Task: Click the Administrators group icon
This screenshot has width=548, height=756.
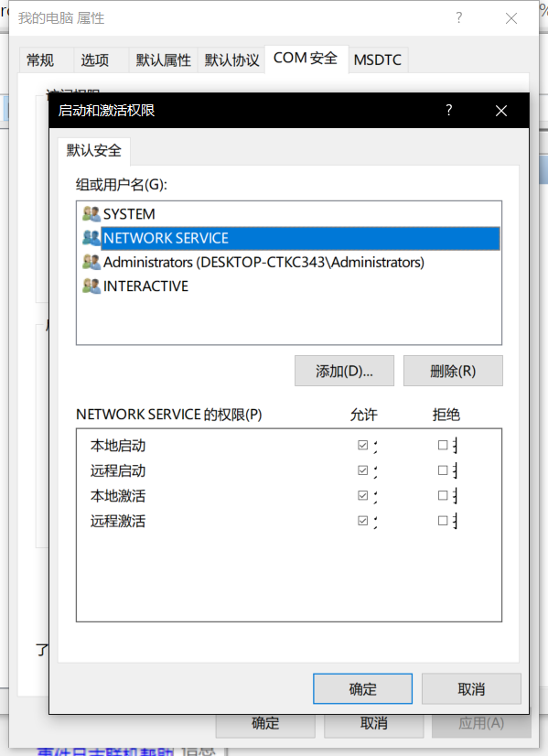Action: click(x=91, y=262)
